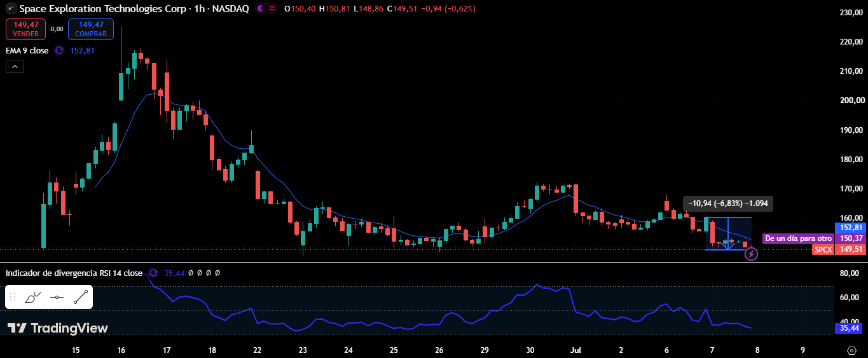The image size is (868, 358).
Task: Click the COMPRAR 149,47 buy button
Action: 91,29
